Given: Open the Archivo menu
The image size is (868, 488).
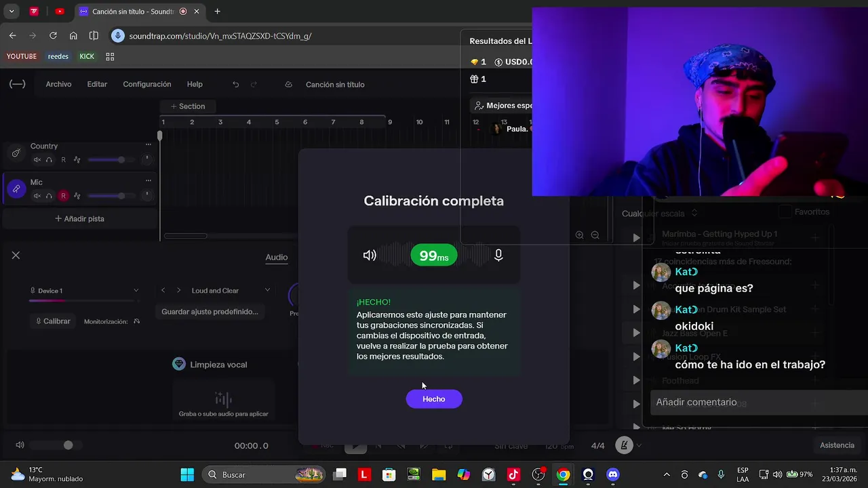Looking at the screenshot, I should pyautogui.click(x=58, y=84).
